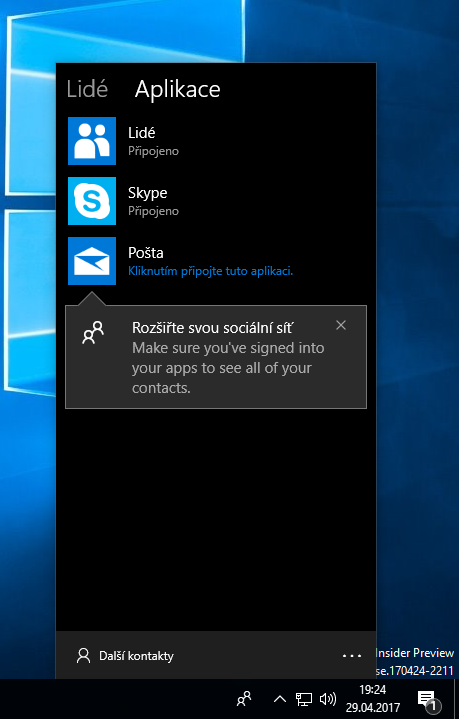Click the 'Rozšiřte svou sociální síť' heading
Image resolution: width=459 pixels, height=719 pixels.
click(212, 328)
